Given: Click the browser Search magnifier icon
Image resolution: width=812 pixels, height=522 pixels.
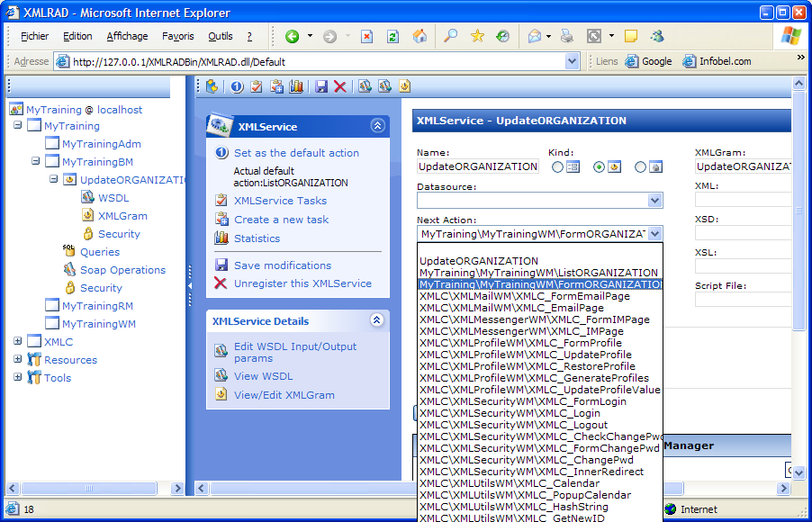Looking at the screenshot, I should pos(451,37).
